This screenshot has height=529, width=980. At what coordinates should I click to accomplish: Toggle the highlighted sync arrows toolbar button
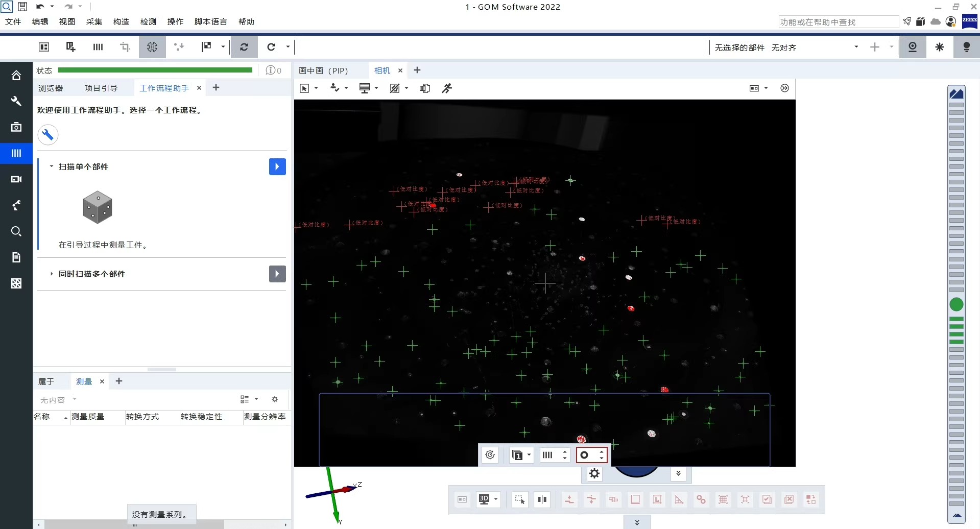click(x=244, y=47)
